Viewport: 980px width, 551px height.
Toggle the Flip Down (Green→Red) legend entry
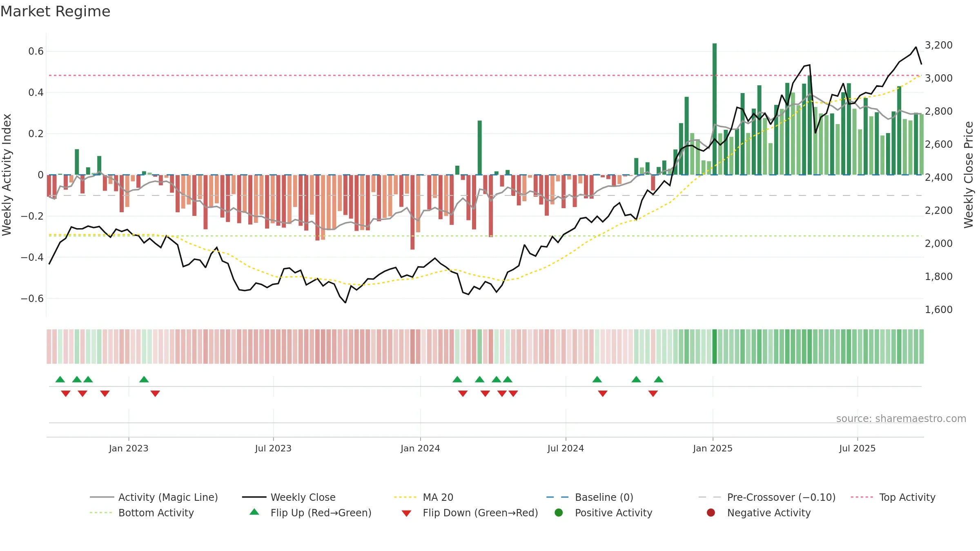click(x=470, y=513)
